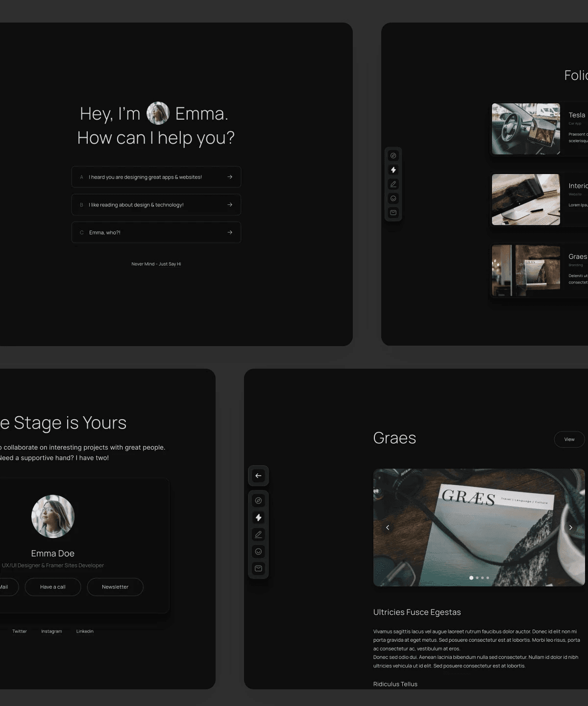The image size is (588, 706).
Task: Click 'UX/UI Designer & Framer Sites Developer' text
Action: tap(53, 565)
